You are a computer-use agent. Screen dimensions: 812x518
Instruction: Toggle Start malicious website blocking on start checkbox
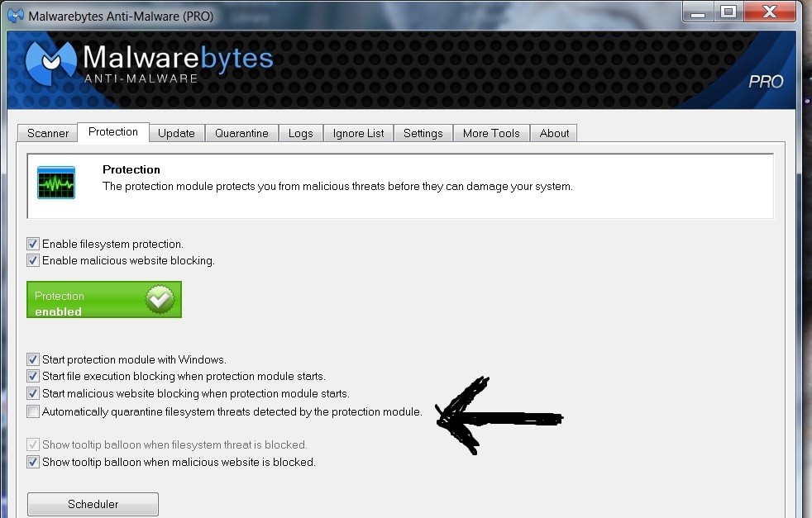pos(32,393)
